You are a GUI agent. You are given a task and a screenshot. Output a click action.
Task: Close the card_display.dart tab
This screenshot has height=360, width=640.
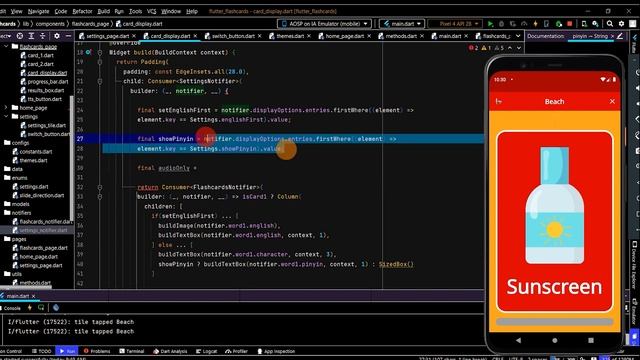tap(195, 36)
